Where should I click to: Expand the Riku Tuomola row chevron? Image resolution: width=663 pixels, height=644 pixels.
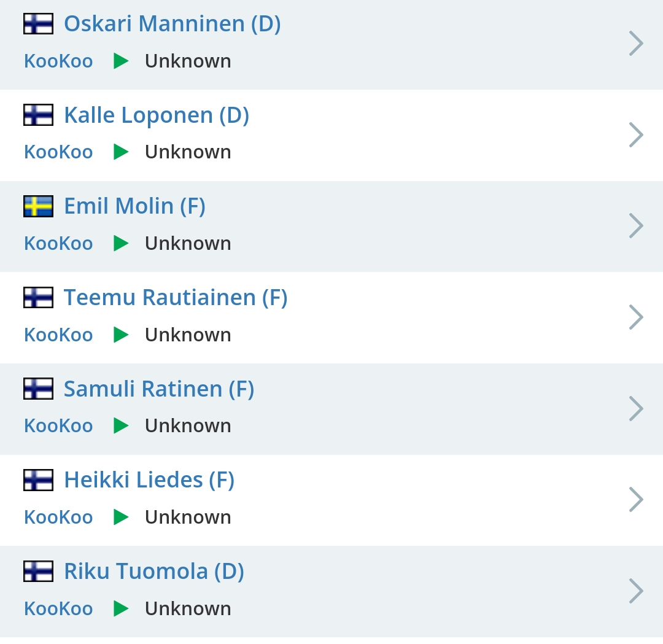point(636,591)
